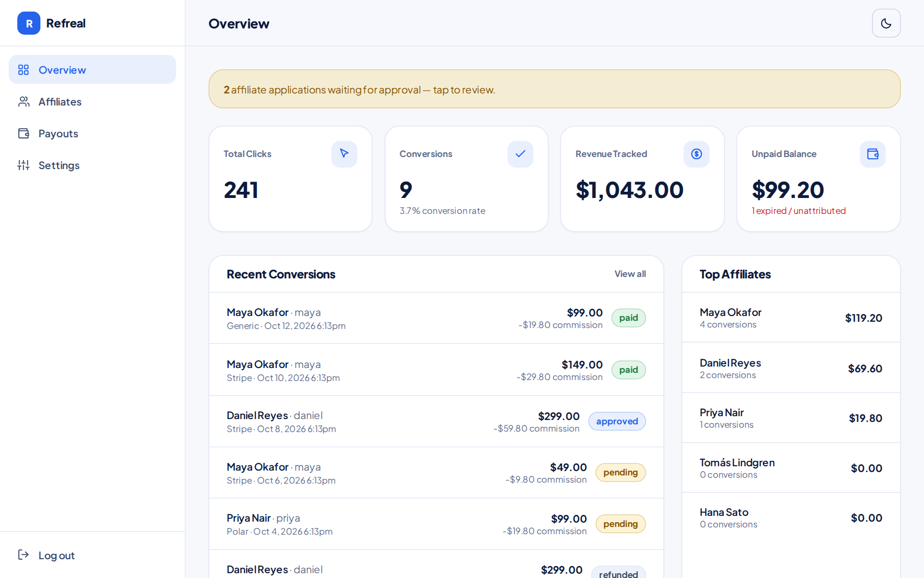This screenshot has height=578, width=924.
Task: Toggle dark mode with the moon icon
Action: (886, 23)
